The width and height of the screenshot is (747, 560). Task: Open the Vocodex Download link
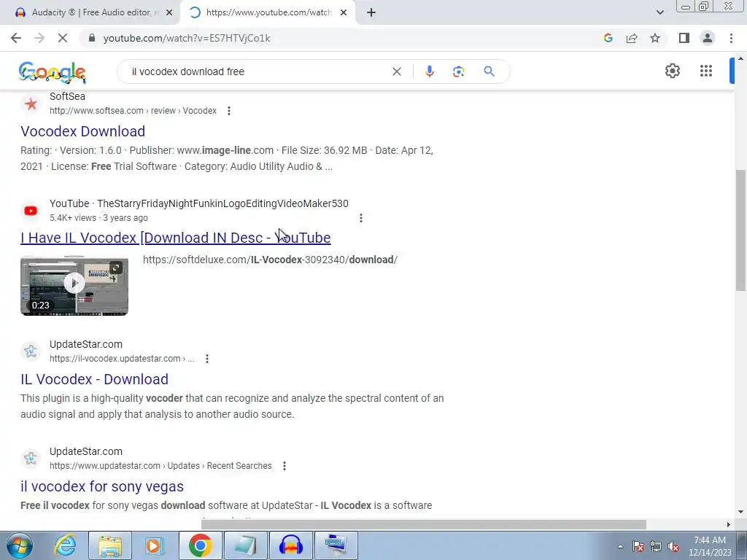point(83,131)
